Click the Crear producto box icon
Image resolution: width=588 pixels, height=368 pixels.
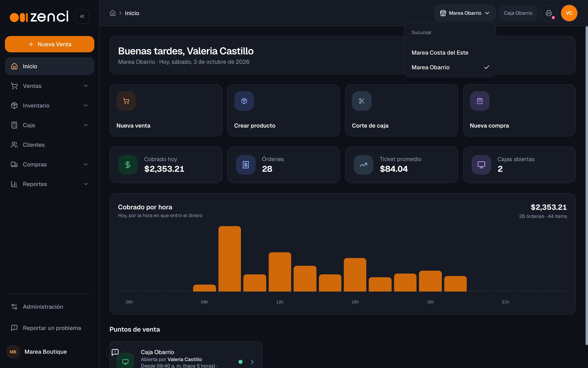click(244, 101)
